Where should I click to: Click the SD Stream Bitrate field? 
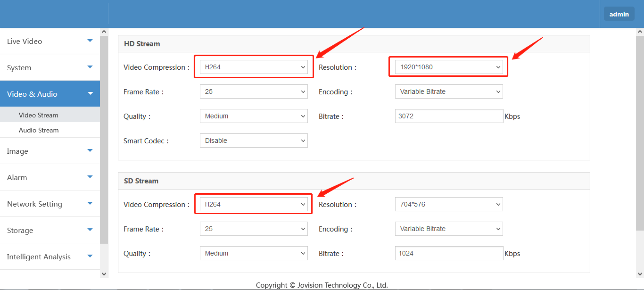(x=449, y=253)
